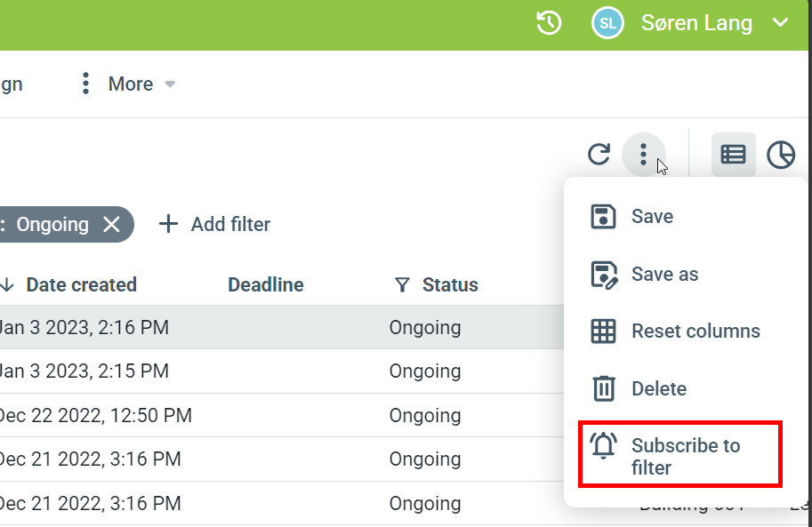Screen dimensions: 812x527
Task: Remove the Ongoing filter chip
Action: click(x=111, y=225)
